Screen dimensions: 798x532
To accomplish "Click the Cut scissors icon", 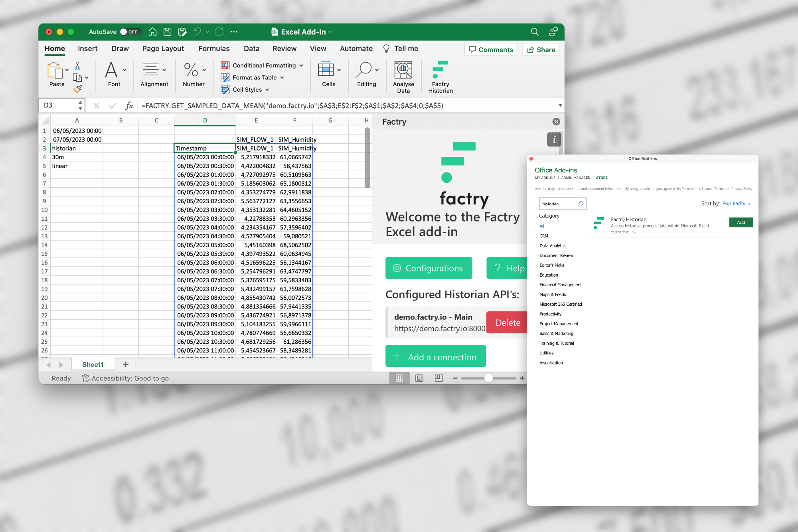I will 77,65.
